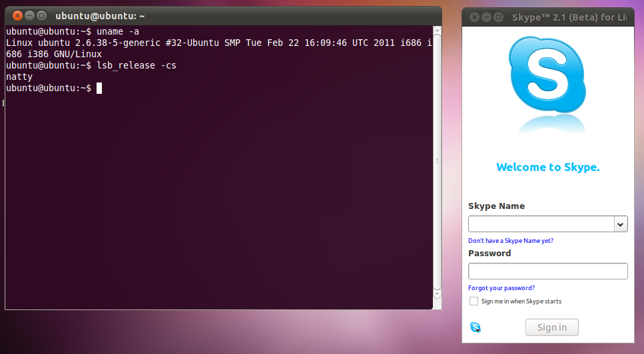Click the 'Welcome to Skype.' heading
Screen dimensions: 644x354
(548, 167)
